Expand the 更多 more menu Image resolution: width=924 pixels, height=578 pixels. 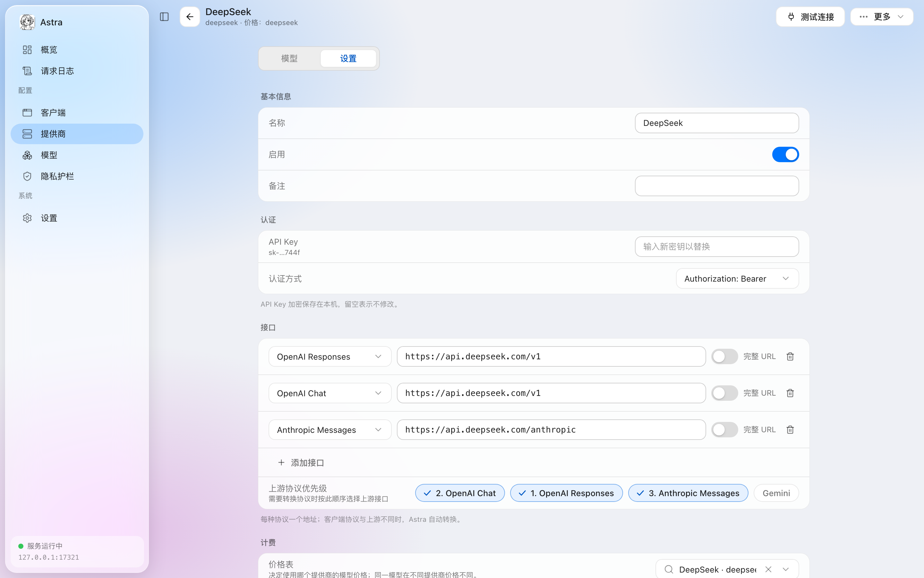coord(882,17)
